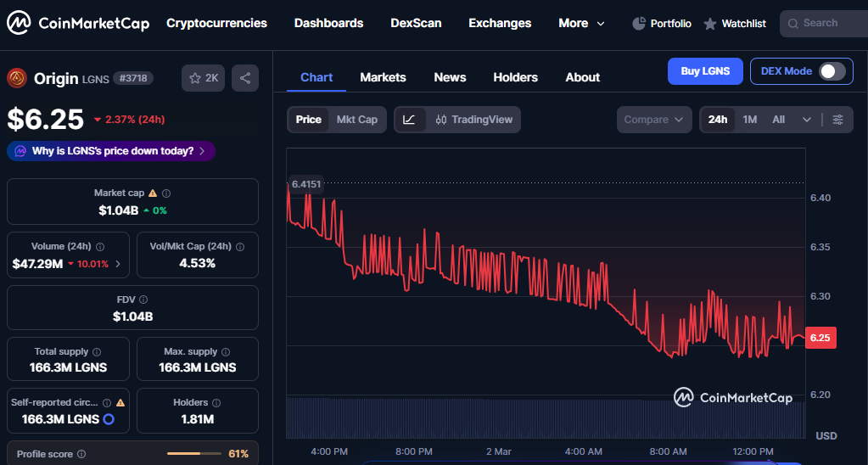
Task: Click the $47.29M volume value
Action: point(37,264)
